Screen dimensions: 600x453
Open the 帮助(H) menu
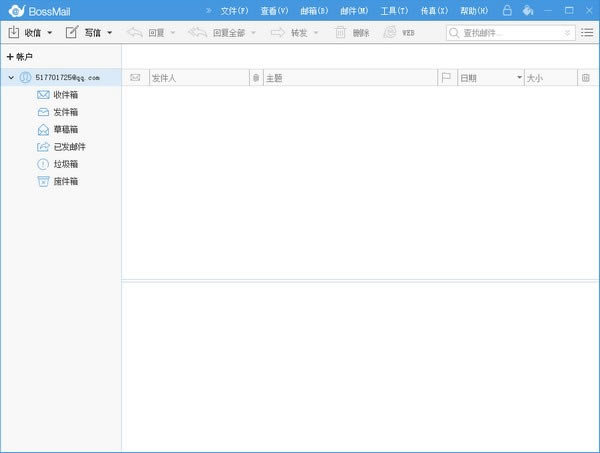pyautogui.click(x=474, y=11)
